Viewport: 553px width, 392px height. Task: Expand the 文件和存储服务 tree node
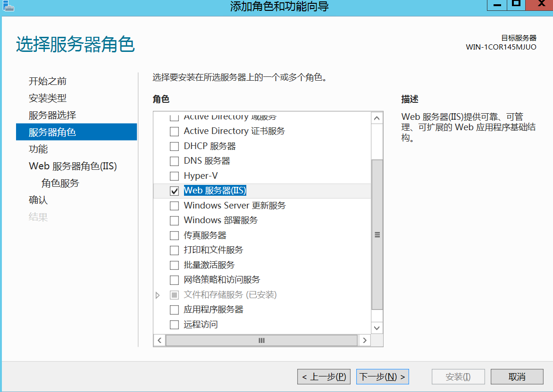[x=158, y=295]
